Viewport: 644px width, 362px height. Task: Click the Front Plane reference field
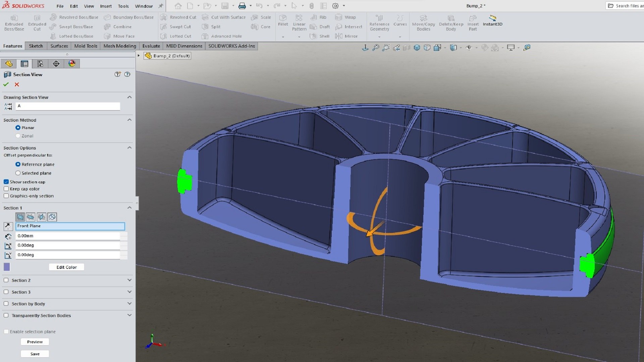coord(70,226)
